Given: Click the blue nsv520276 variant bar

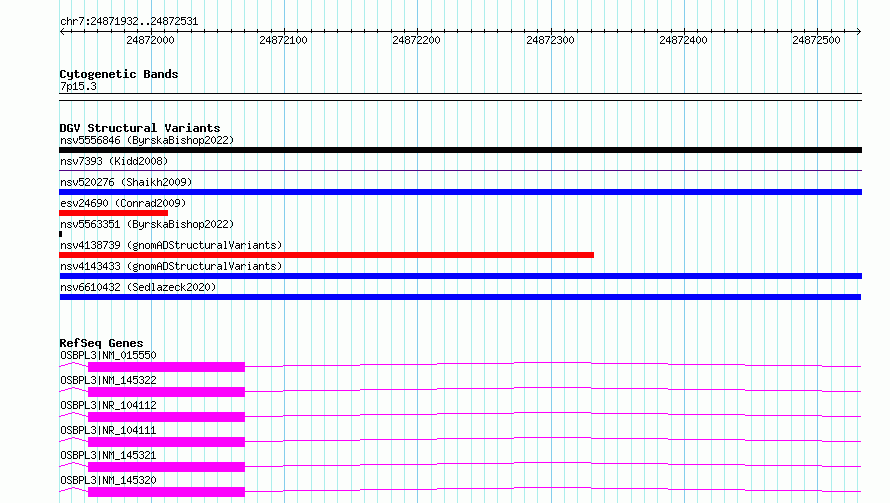Looking at the screenshot, I should point(460,192).
